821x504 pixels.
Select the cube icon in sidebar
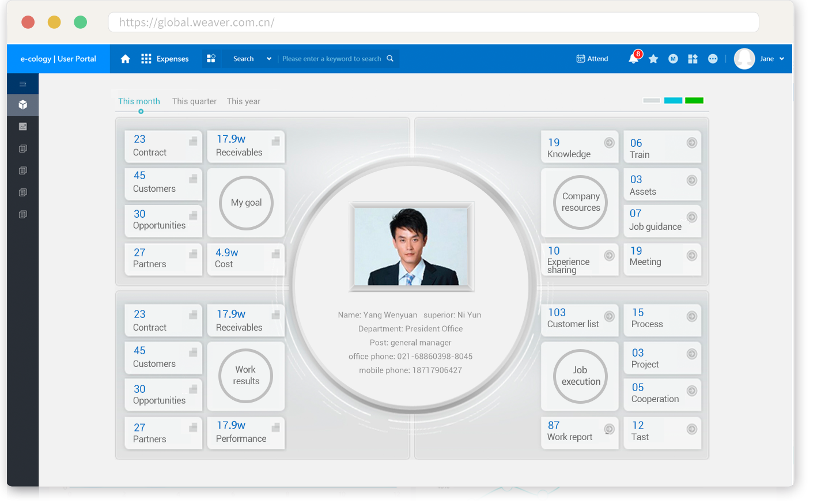point(23,105)
